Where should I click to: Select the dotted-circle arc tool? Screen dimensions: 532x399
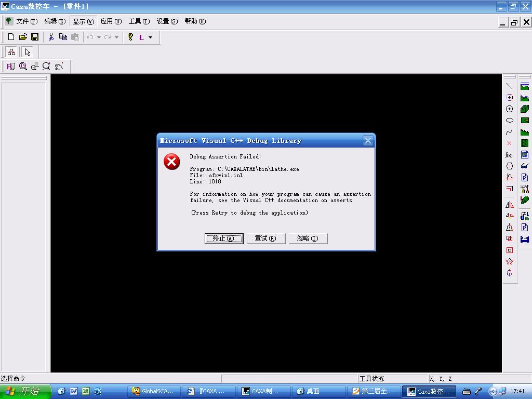coord(509,98)
